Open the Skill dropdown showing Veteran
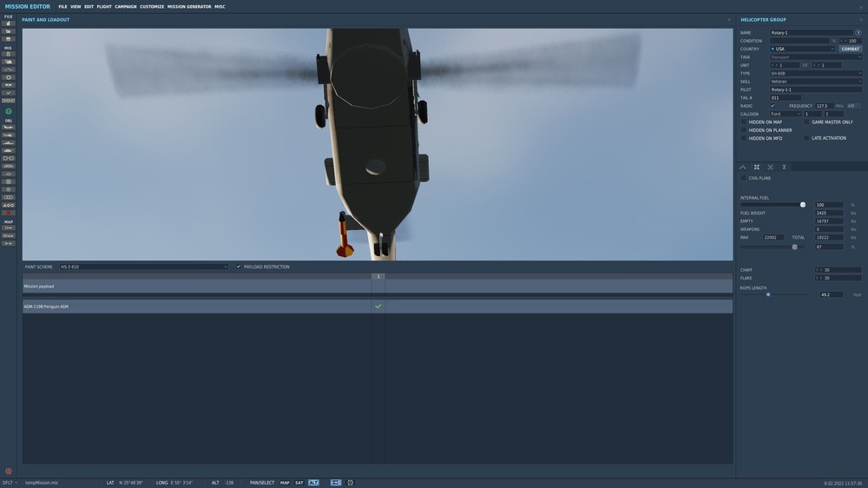The image size is (868, 488). coord(815,82)
